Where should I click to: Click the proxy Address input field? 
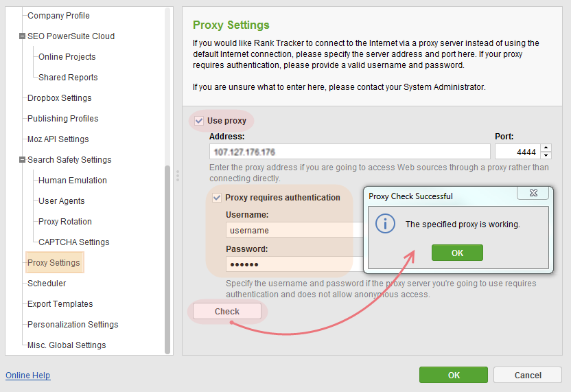point(349,152)
